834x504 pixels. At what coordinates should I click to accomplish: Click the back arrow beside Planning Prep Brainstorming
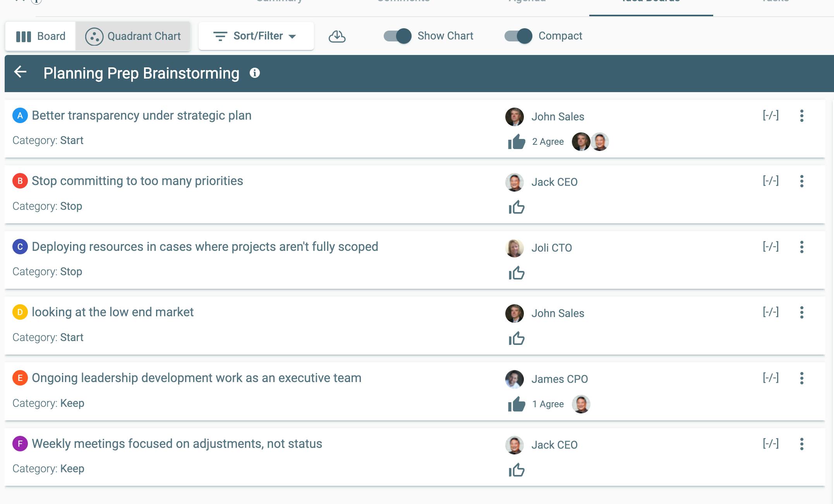(x=20, y=72)
